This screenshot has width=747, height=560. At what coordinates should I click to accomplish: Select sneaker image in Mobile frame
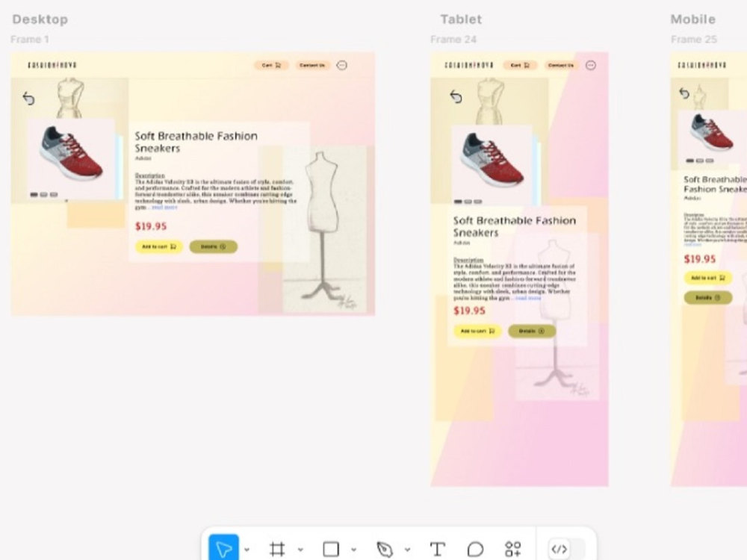pos(711,132)
